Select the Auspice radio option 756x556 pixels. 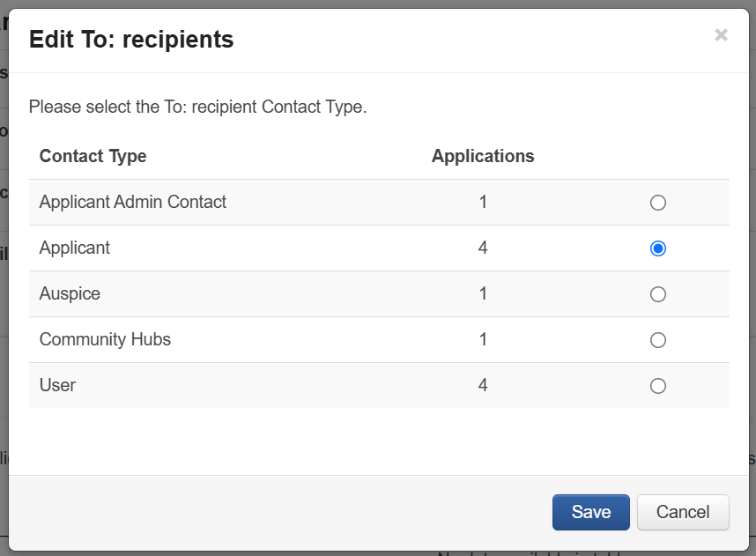click(657, 294)
